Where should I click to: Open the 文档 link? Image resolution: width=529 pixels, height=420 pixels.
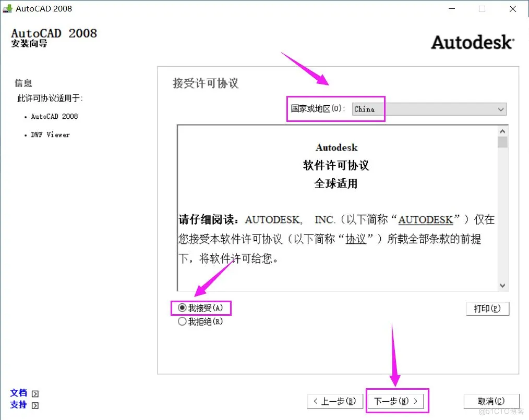tap(19, 393)
